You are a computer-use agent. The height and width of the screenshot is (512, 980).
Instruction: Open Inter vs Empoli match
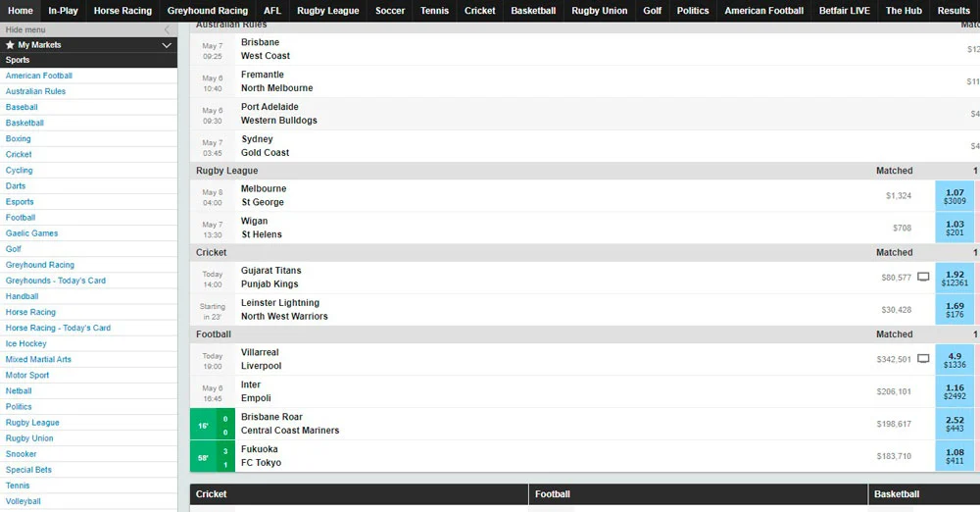point(256,391)
